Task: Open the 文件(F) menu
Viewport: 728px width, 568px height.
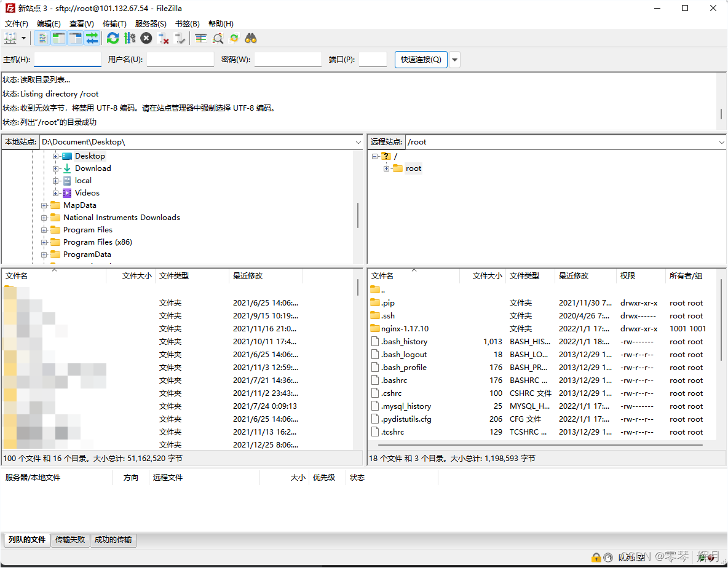Action: click(x=16, y=23)
